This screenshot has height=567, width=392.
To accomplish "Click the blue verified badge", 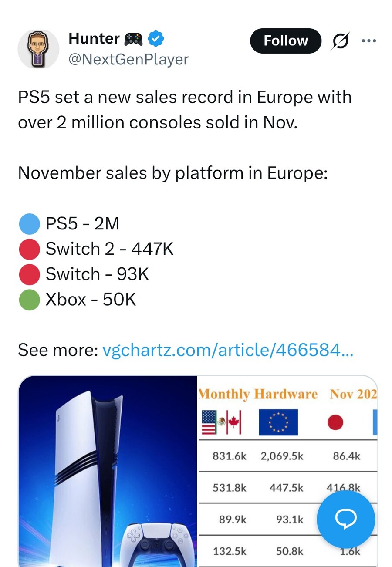I will [x=156, y=39].
